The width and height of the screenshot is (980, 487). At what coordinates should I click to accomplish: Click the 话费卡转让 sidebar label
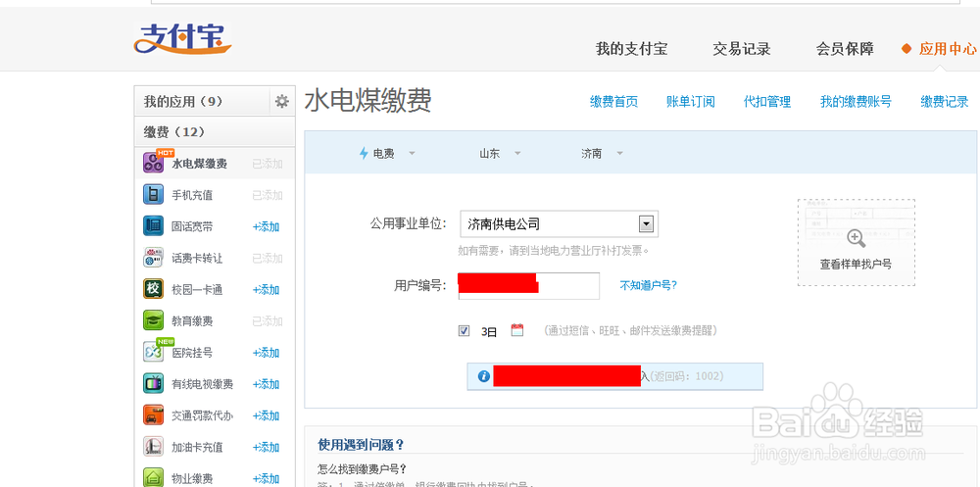pos(198,258)
